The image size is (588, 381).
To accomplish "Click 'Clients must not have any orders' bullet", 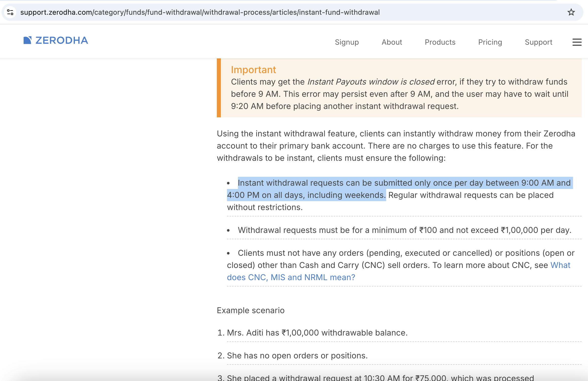I will point(404,265).
